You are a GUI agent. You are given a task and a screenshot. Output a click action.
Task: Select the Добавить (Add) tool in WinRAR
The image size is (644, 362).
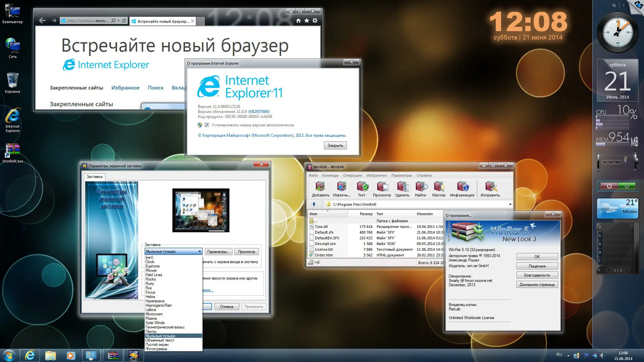(x=320, y=188)
